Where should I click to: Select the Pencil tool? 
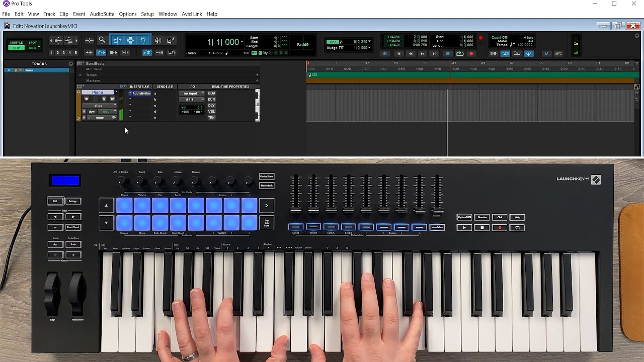(x=171, y=40)
